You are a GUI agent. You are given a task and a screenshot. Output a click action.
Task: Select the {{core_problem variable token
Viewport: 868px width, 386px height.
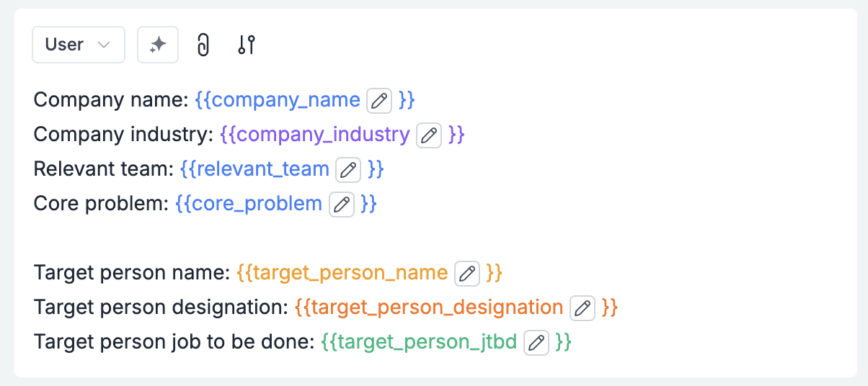tap(249, 203)
